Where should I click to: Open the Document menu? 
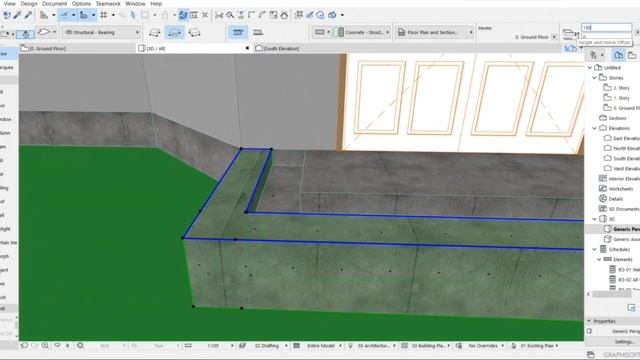tap(54, 4)
